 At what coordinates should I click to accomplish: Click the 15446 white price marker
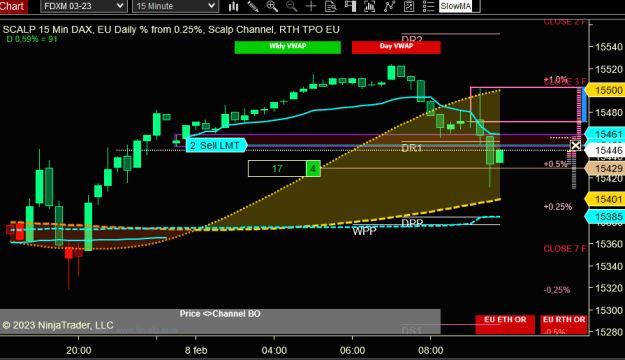pos(605,150)
